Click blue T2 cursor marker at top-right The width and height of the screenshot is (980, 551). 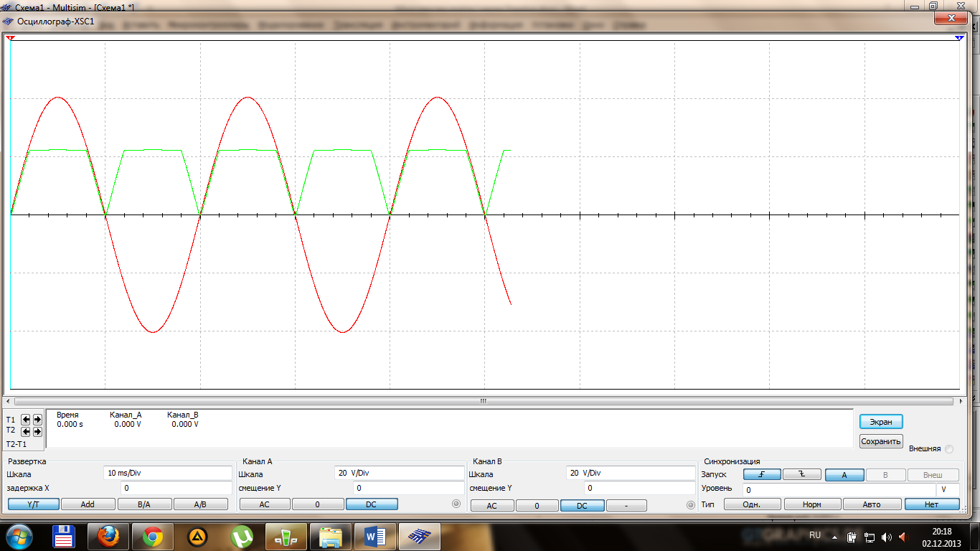[959, 38]
